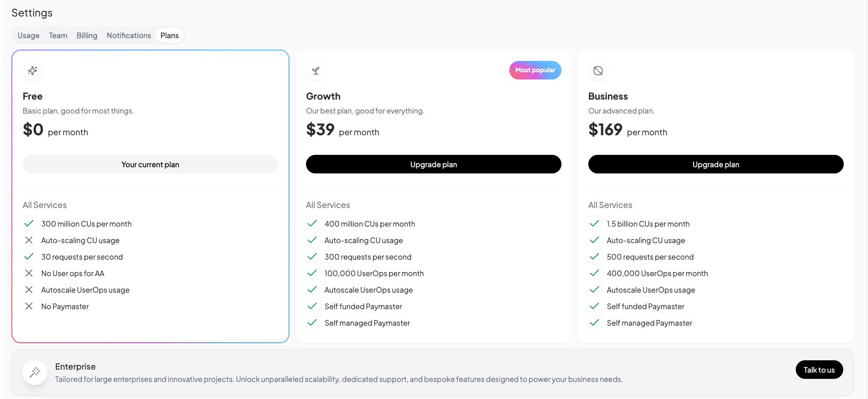Click the checkmark next to Self managed Paymaster in Growth
The width and height of the screenshot is (868, 399).
[x=312, y=323]
